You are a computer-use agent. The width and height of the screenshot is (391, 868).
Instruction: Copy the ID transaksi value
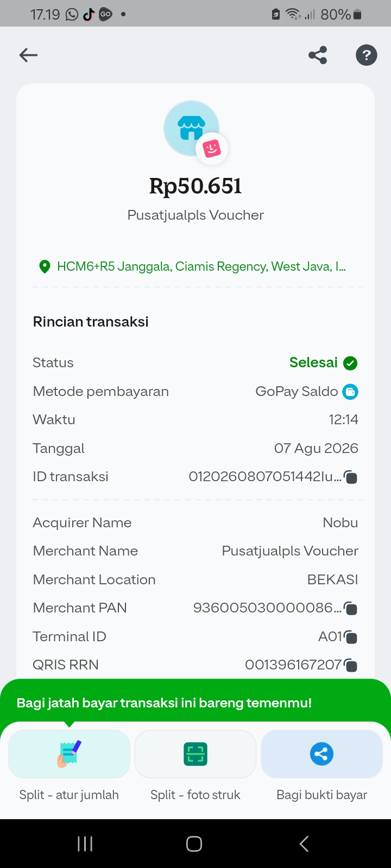[351, 477]
